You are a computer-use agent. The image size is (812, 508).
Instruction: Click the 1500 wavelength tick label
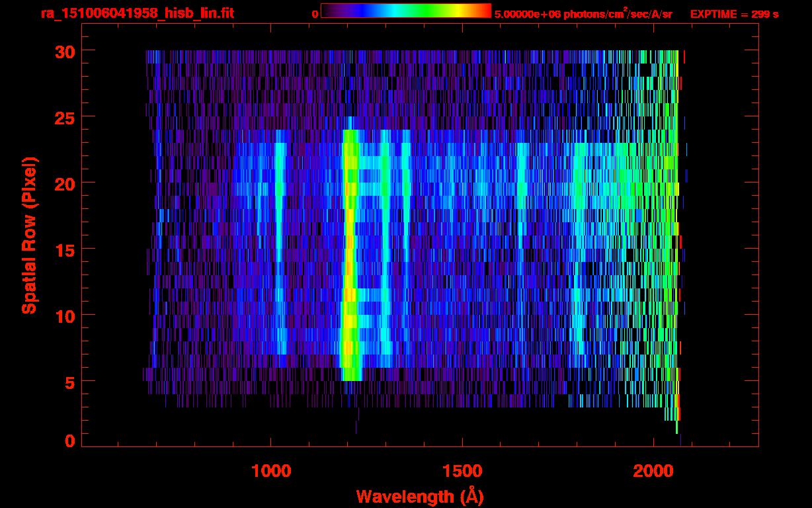tap(462, 471)
